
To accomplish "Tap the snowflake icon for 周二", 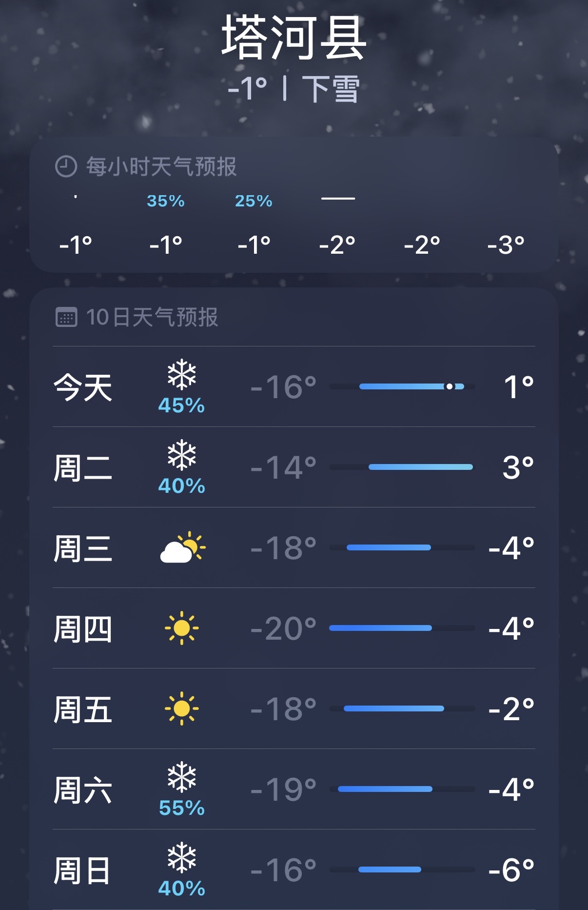I will coord(181,455).
